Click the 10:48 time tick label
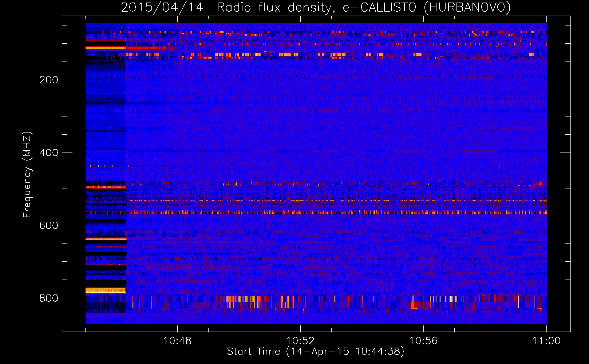The image size is (589, 364). 177,341
